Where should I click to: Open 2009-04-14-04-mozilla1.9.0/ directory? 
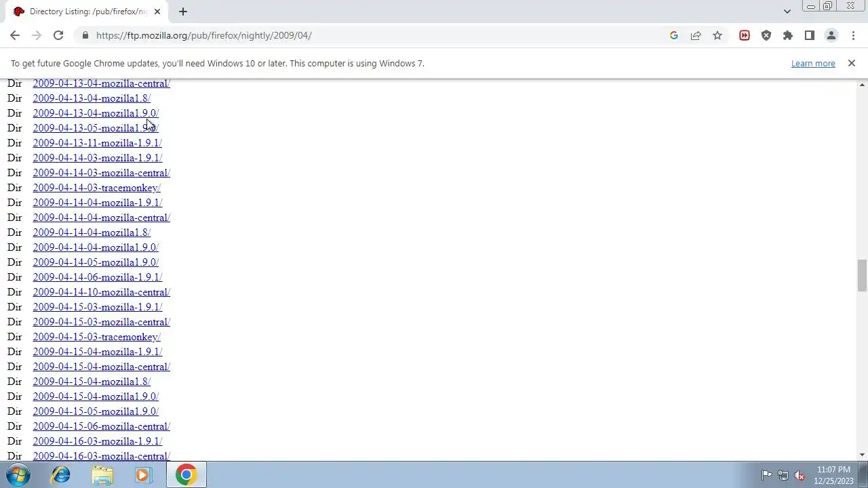pyautogui.click(x=96, y=247)
